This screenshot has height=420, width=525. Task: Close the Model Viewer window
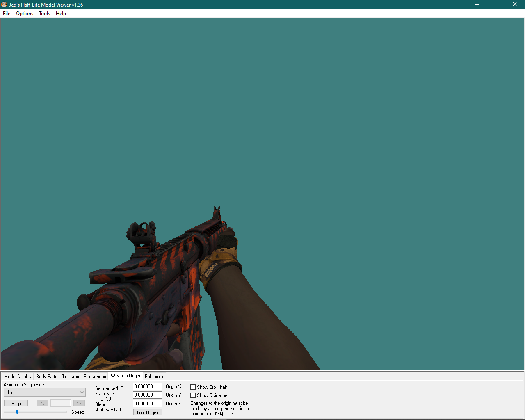coord(515,5)
